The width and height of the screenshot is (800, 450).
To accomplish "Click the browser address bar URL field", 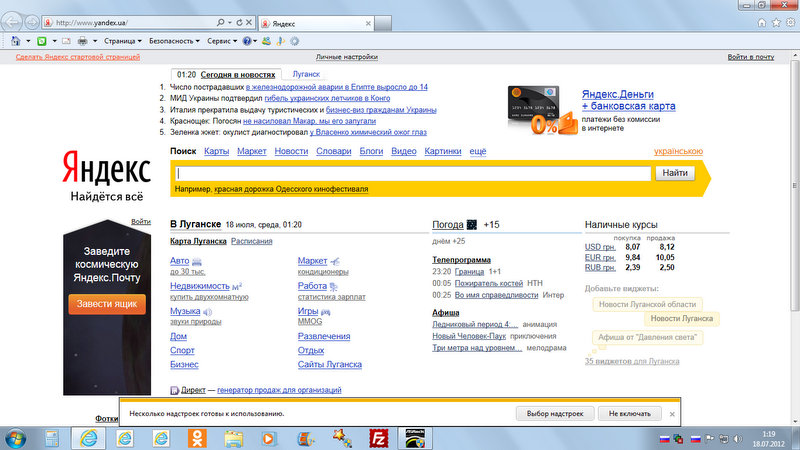I will click(133, 22).
